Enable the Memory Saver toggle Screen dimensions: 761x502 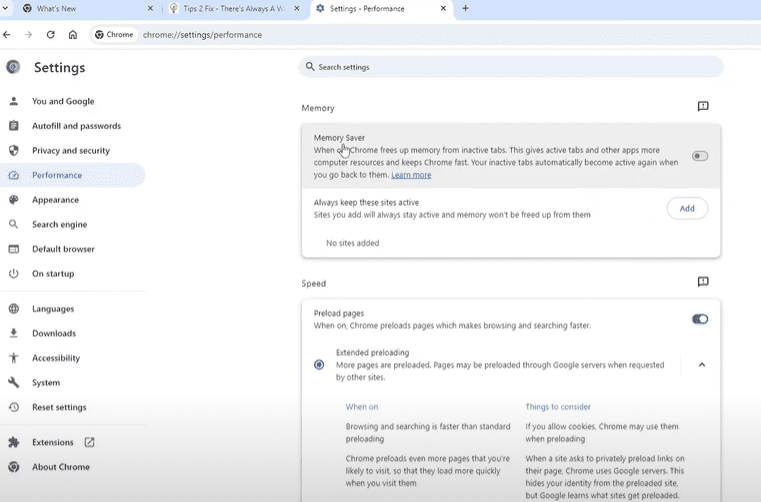pos(699,156)
